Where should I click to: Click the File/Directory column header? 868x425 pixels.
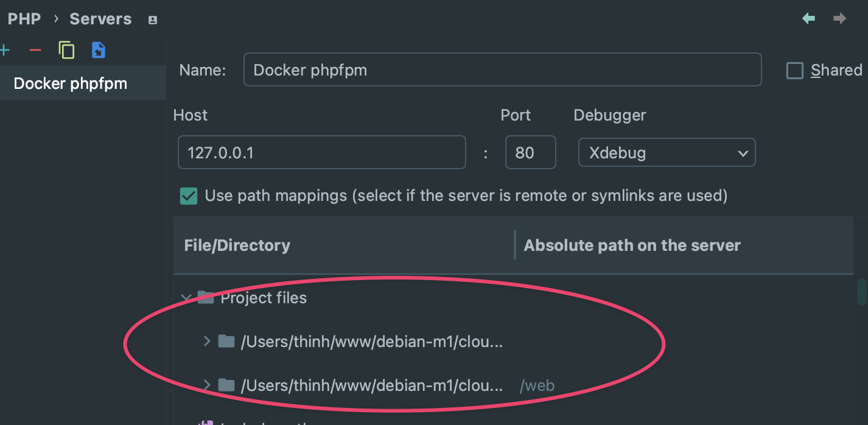coord(237,245)
